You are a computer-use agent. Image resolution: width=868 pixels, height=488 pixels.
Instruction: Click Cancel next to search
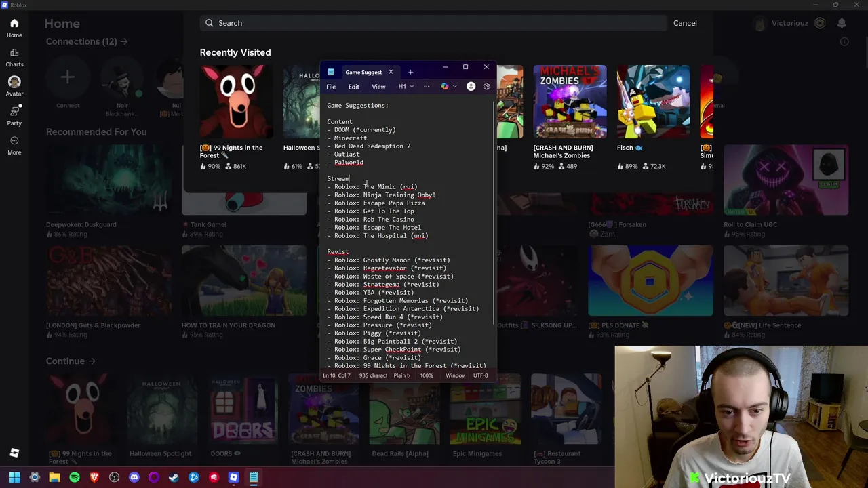(685, 23)
